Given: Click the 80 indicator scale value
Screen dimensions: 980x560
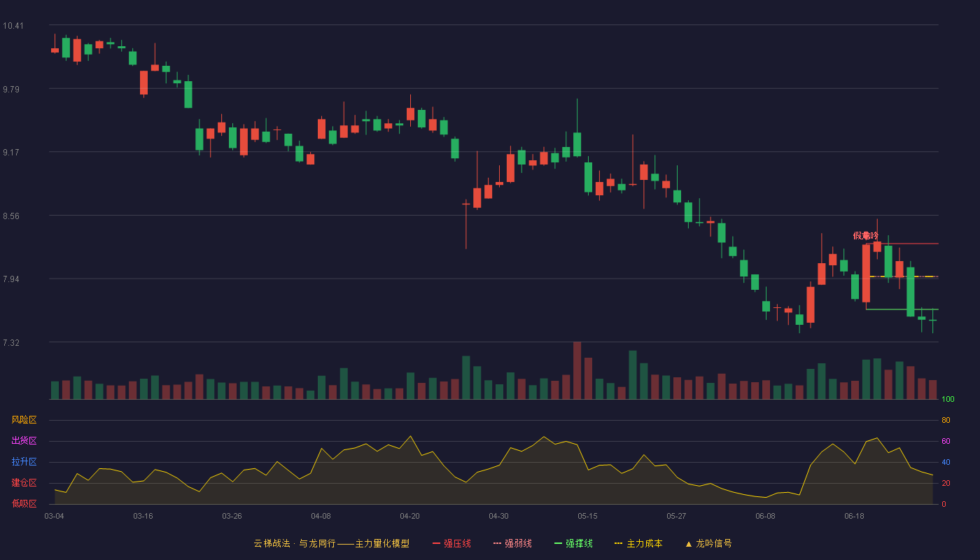Looking at the screenshot, I should click(946, 420).
